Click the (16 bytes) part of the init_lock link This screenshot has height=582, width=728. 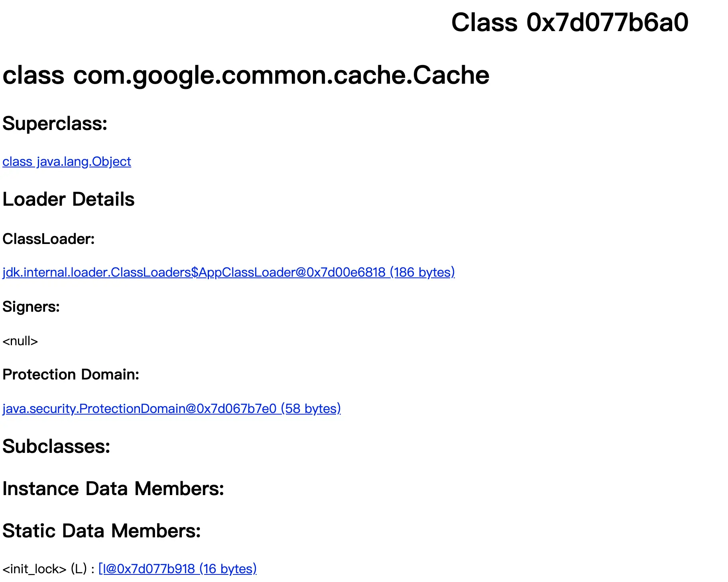pos(228,569)
